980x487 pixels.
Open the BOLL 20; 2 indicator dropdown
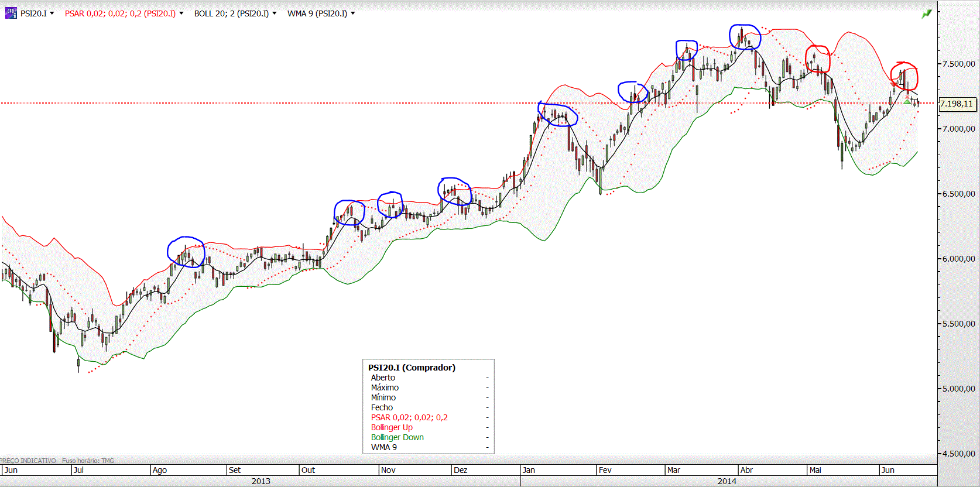[274, 13]
